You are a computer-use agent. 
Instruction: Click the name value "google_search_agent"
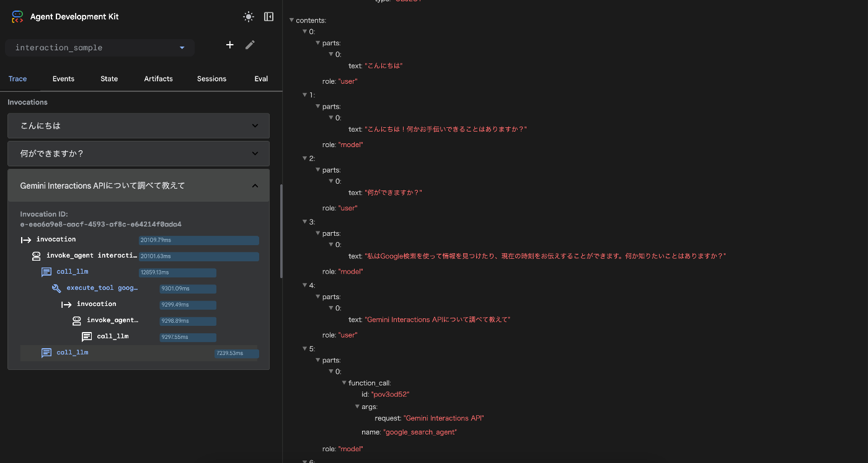coord(420,432)
